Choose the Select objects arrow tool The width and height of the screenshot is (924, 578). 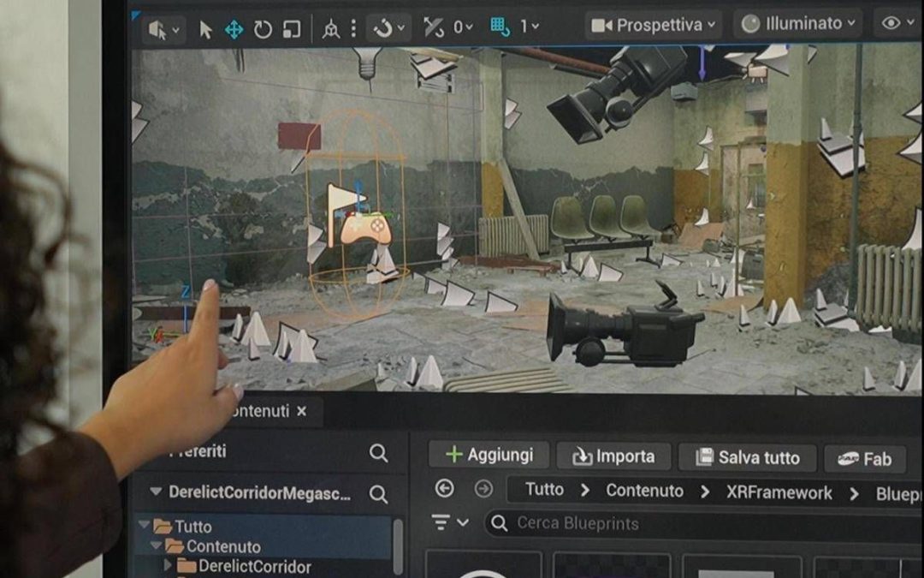tap(205, 29)
